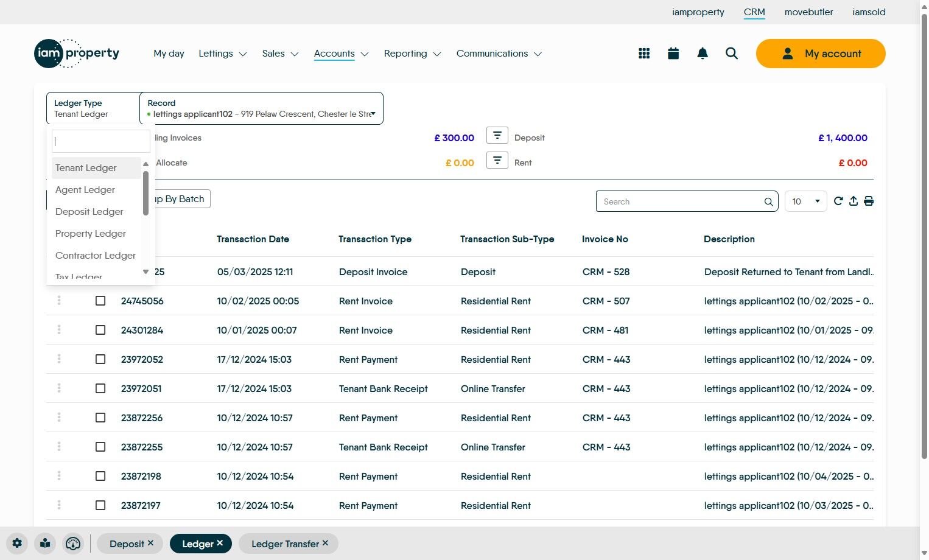The width and height of the screenshot is (929, 560).
Task: Tick checkbox for transaction 23872256
Action: tap(100, 418)
